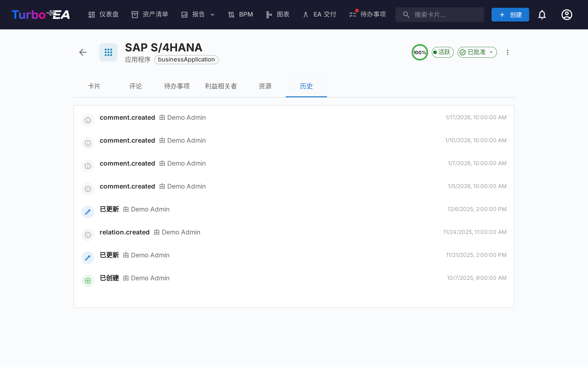The width and height of the screenshot is (588, 367).
Task: Open 待办事项 in the top navigation
Action: [x=368, y=14]
